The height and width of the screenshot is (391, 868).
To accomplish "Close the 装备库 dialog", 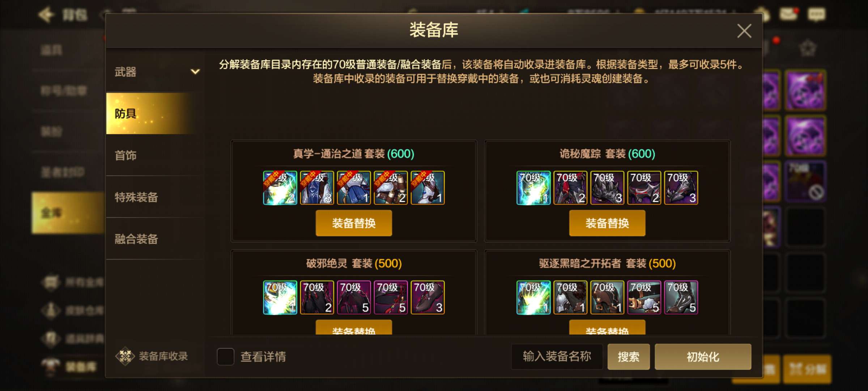I will (x=744, y=31).
